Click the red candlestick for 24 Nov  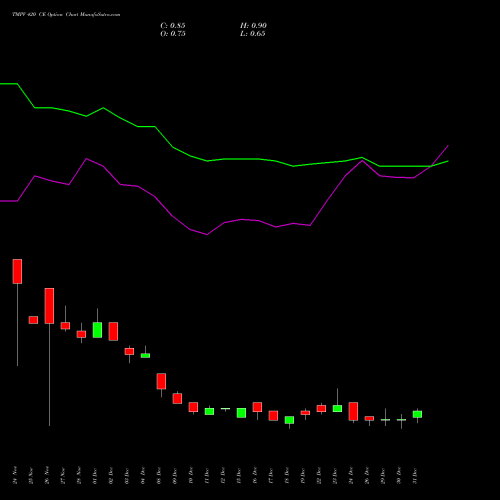point(17,271)
